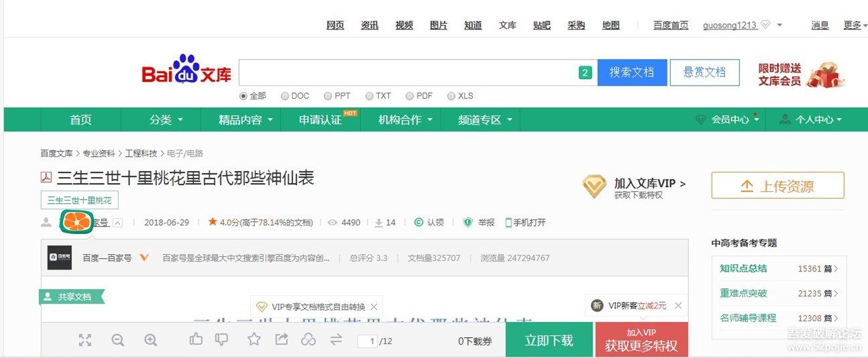Click the 加入VIP 获取更多特权 button

[x=641, y=340]
